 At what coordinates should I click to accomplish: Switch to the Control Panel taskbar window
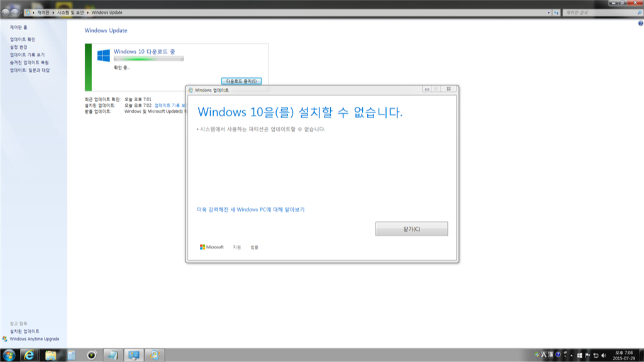point(133,355)
